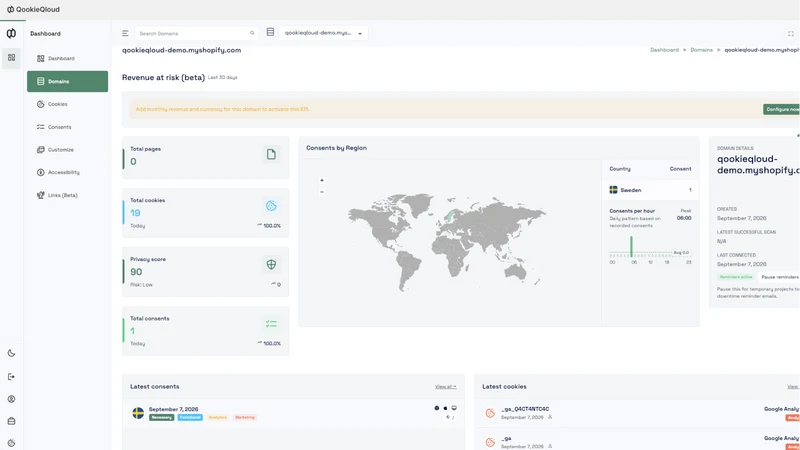Click View all link in Latest consents
This screenshot has width=800, height=450.
point(445,387)
